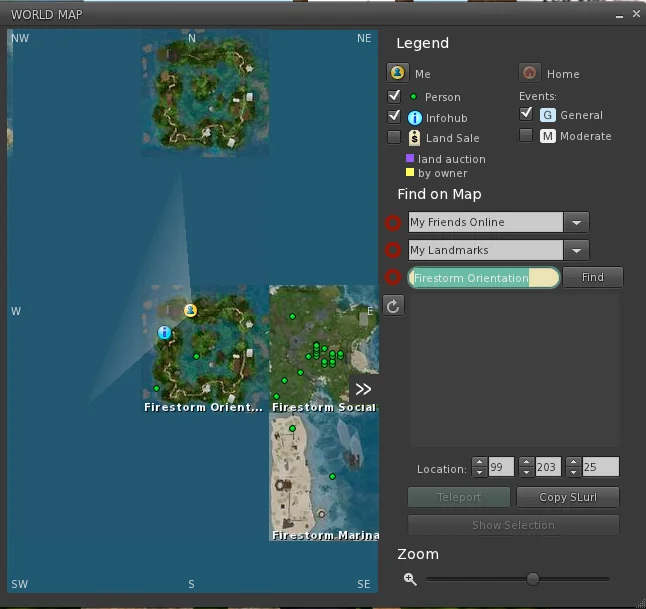
Task: Click the General events G icon
Action: [x=548, y=115]
